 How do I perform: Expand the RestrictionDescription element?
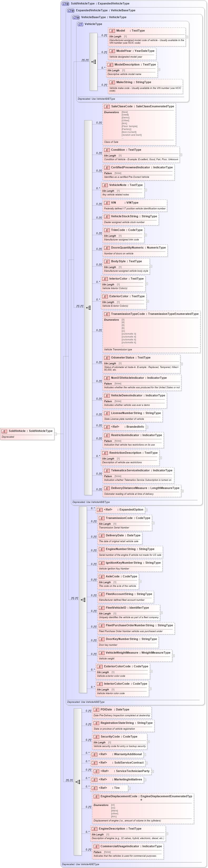click(x=161, y=458)
